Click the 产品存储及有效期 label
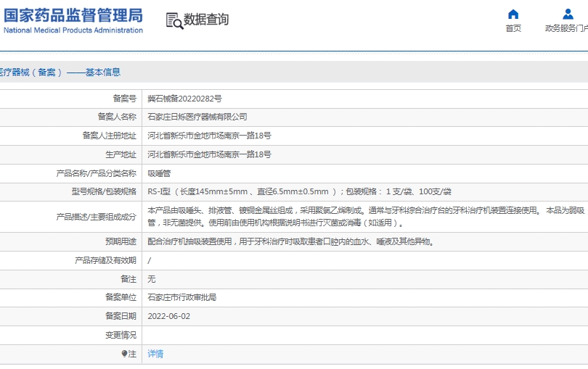 tap(106, 260)
